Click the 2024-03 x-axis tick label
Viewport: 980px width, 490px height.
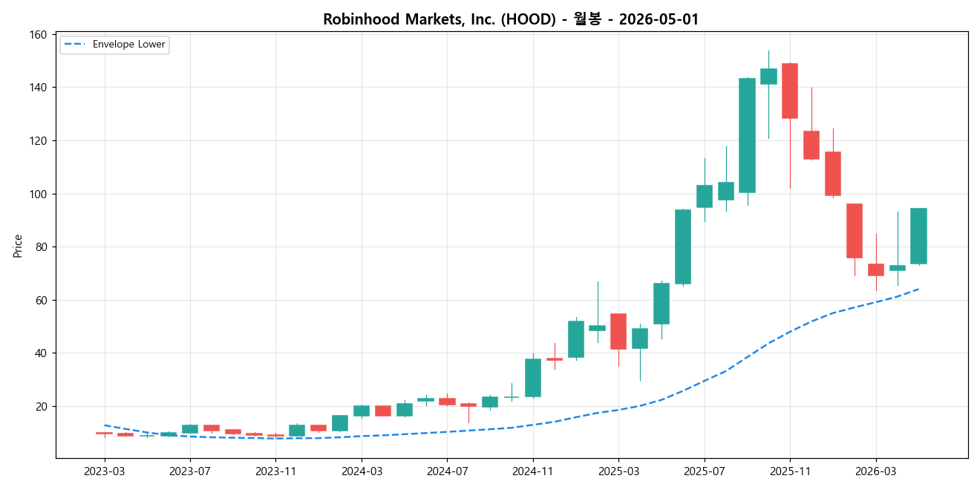(362, 471)
